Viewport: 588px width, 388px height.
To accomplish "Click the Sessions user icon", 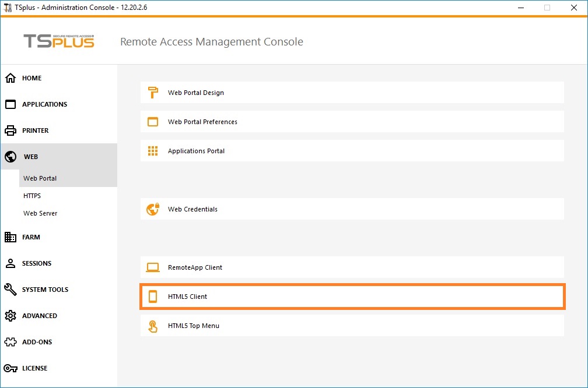I will pyautogui.click(x=10, y=263).
